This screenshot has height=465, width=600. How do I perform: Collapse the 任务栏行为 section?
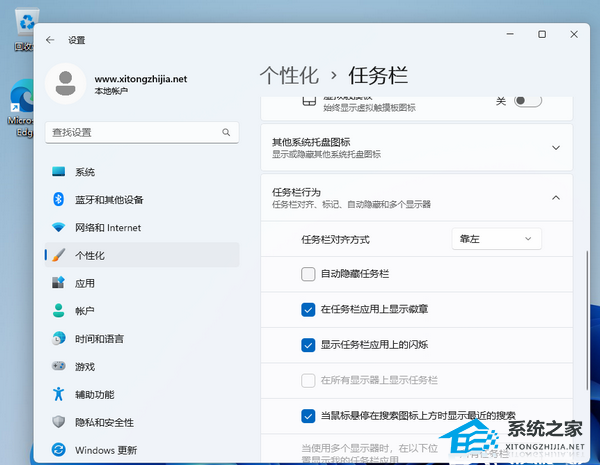click(556, 197)
